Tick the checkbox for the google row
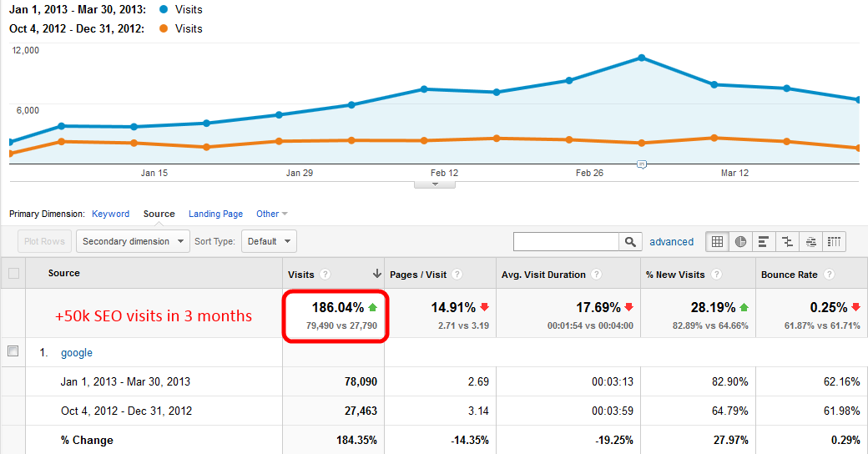868x454 pixels. pos(13,352)
